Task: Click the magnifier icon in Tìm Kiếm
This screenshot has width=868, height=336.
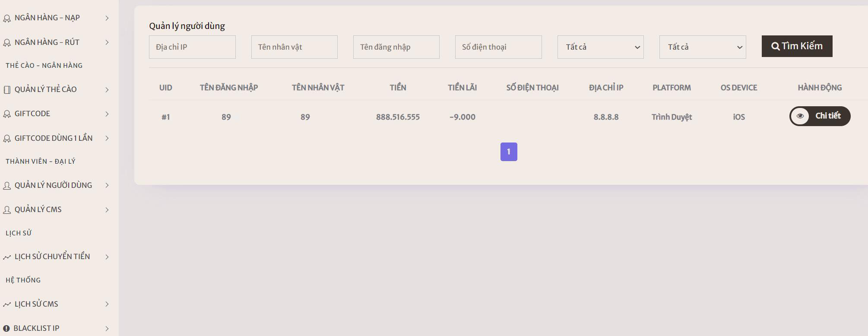Action: click(776, 46)
